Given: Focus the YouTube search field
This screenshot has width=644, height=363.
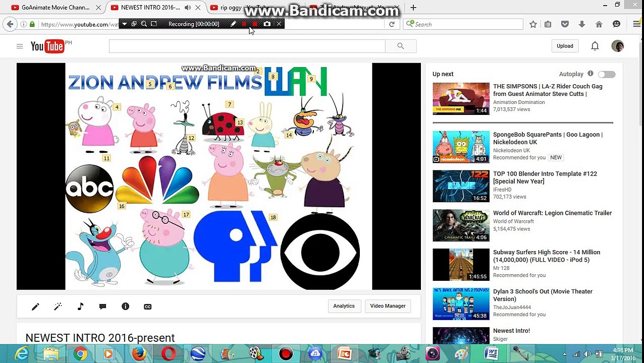Looking at the screenshot, I should 247,46.
